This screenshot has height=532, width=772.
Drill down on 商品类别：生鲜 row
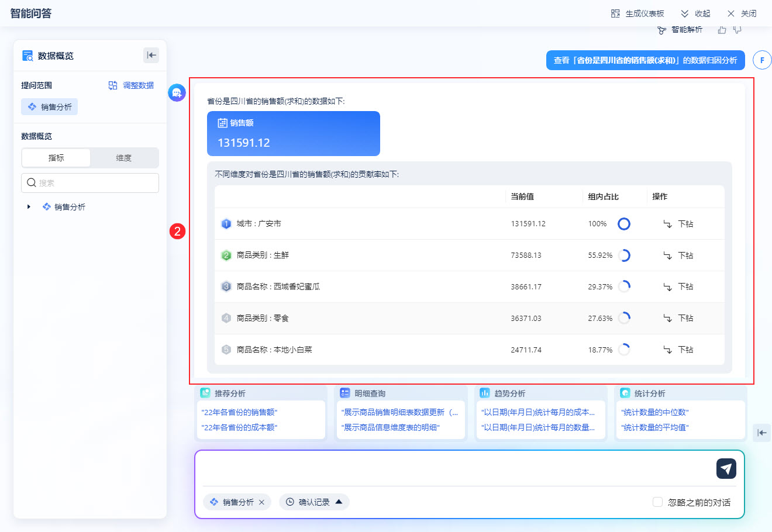(x=678, y=255)
